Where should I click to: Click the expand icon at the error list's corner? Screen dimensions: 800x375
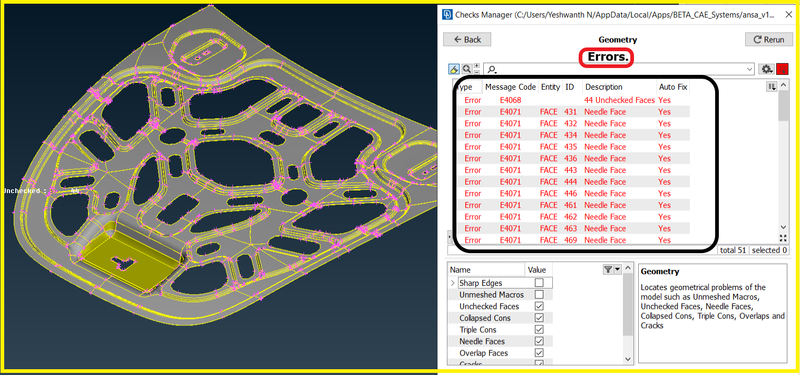tap(783, 238)
